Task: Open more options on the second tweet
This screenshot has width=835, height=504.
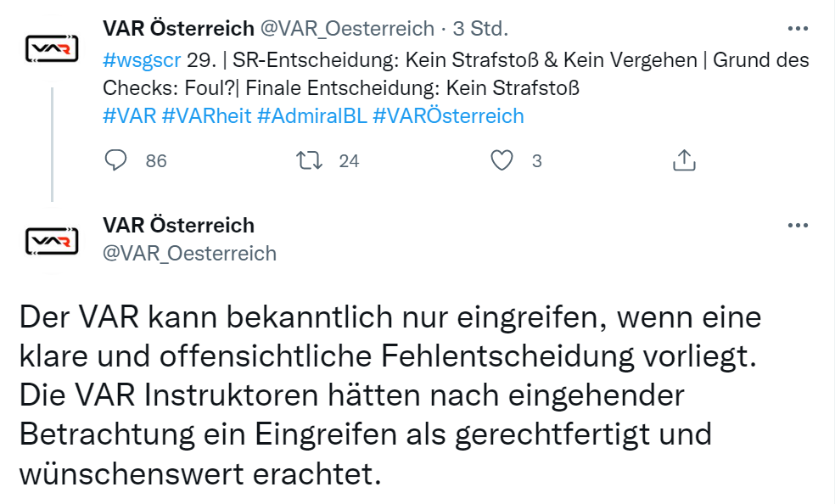Action: coord(798,226)
